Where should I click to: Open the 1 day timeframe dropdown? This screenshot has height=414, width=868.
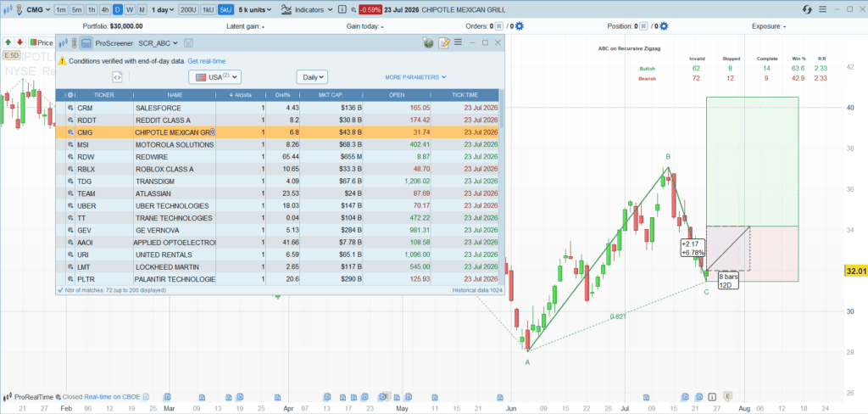[x=163, y=10]
